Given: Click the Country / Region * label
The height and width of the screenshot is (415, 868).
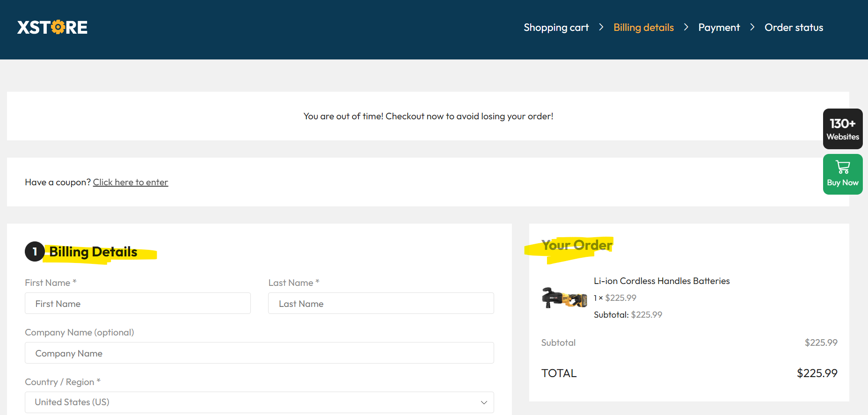Looking at the screenshot, I should tap(63, 382).
